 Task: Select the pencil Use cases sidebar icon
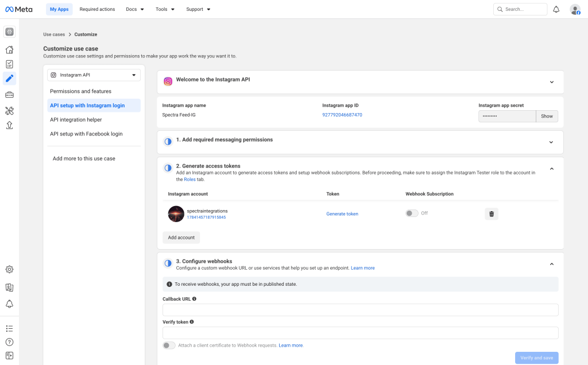tap(9, 78)
